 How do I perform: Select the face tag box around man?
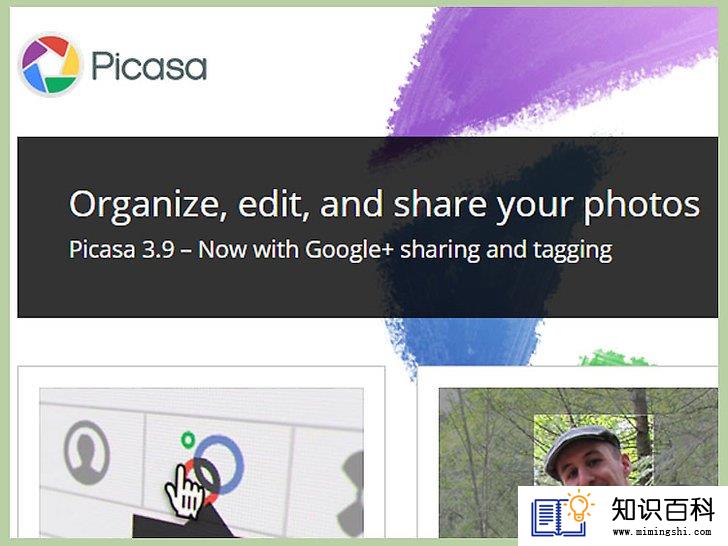tap(593, 450)
